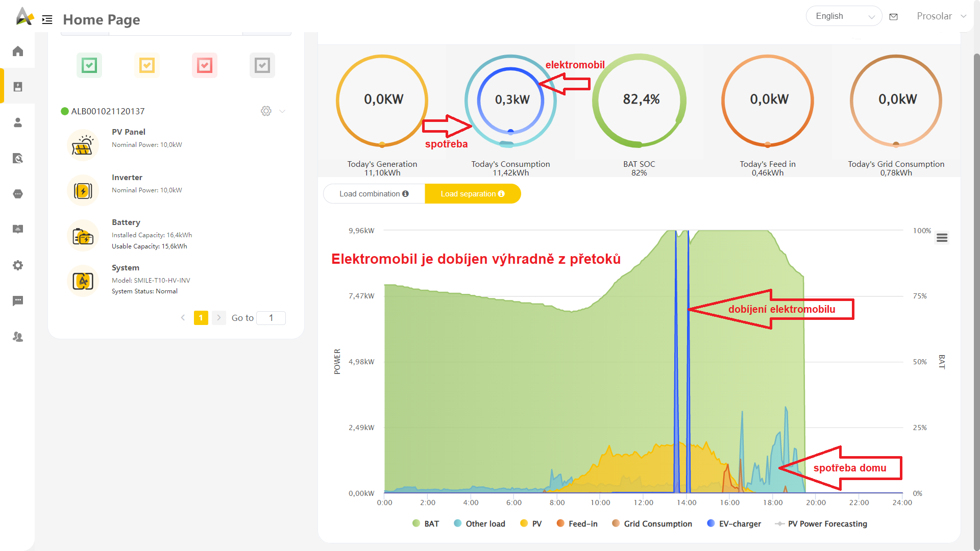Click Today's Consumption gauge
The height and width of the screenshot is (551, 980).
(510, 101)
